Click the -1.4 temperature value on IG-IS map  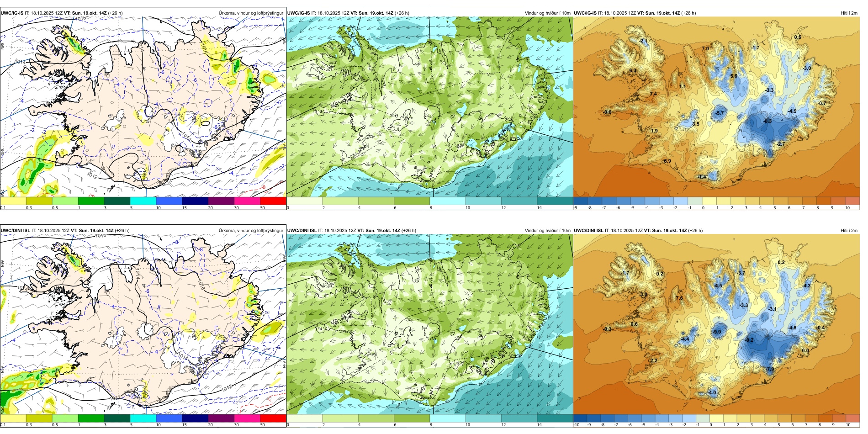tap(702, 177)
